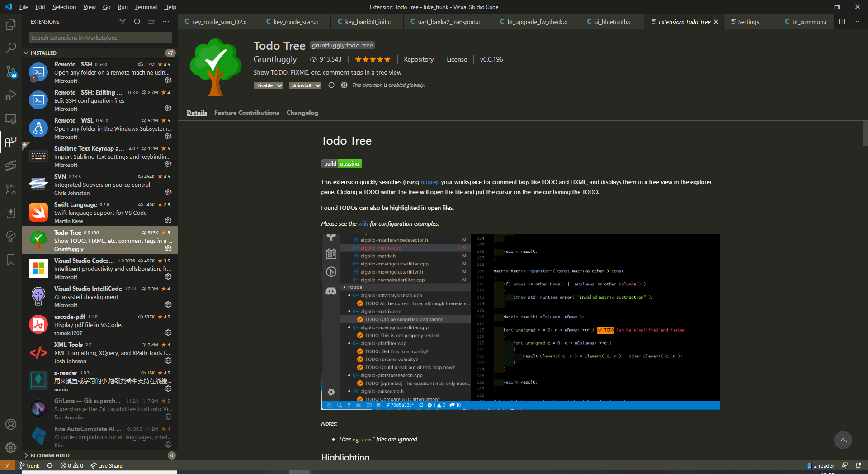The width and height of the screenshot is (868, 474).
Task: Open the Repository link
Action: [x=419, y=59]
